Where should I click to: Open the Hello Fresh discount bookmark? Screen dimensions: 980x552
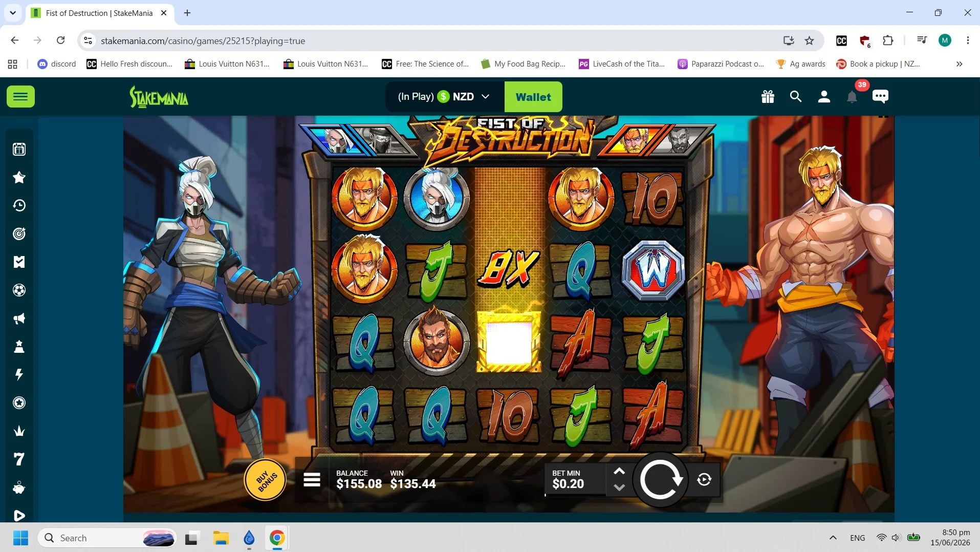(129, 64)
